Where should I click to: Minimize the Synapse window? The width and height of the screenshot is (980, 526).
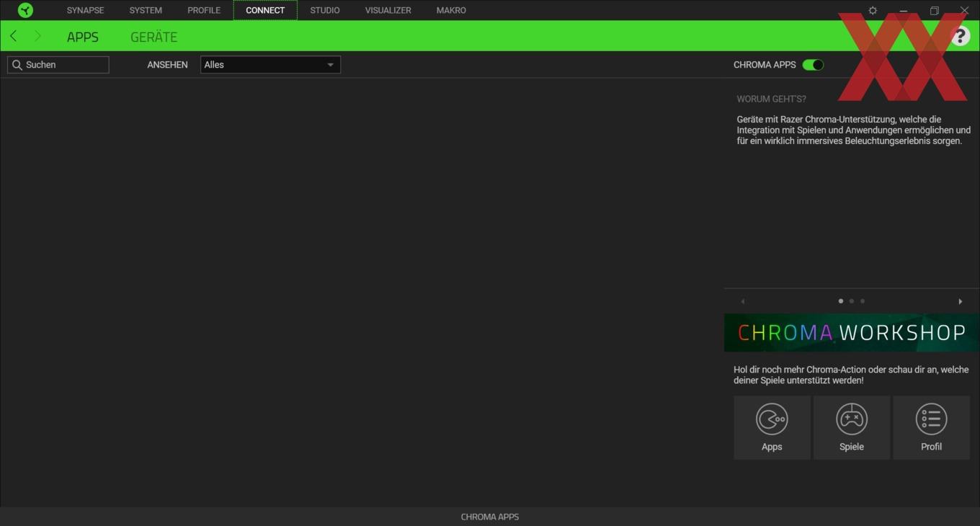[904, 10]
